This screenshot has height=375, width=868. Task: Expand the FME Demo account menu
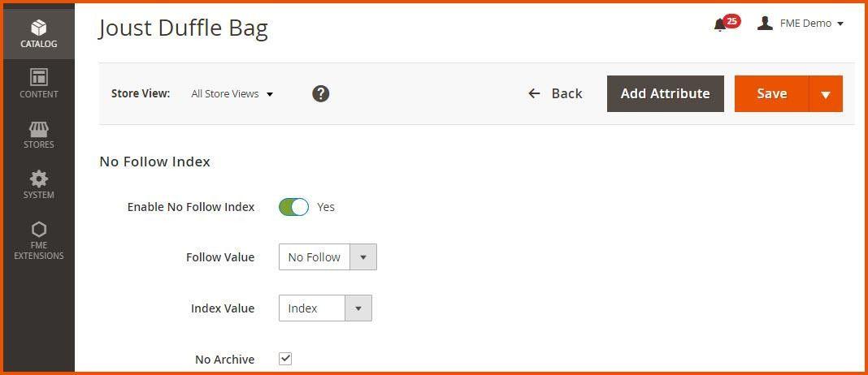(x=811, y=24)
